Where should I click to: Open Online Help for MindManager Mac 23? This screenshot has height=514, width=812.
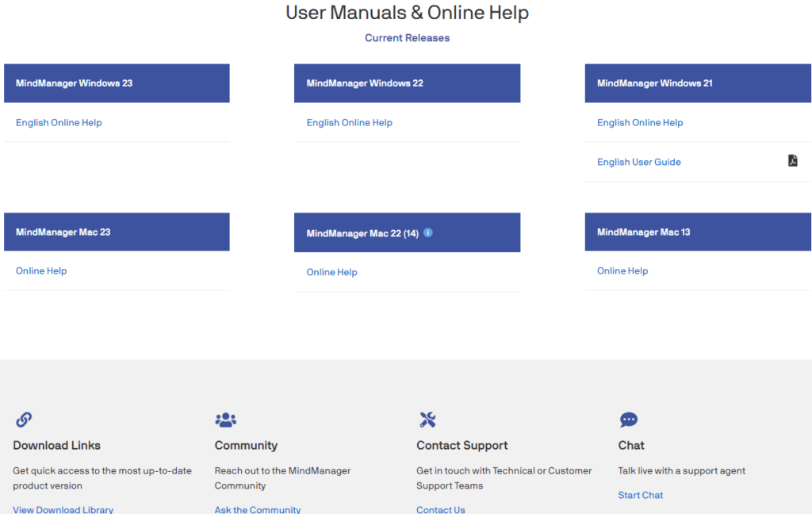(x=41, y=271)
